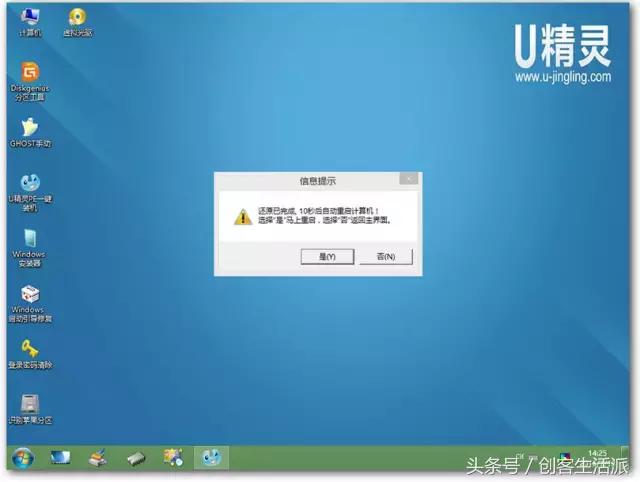Open Windows 启动引导修复 desktop icon

point(30,304)
